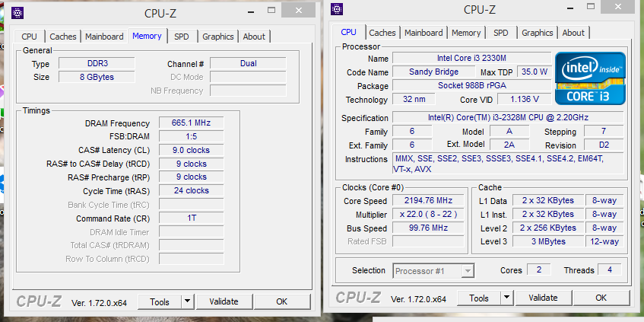The image size is (644, 322).
Task: Click the Ext. Model 2A value
Action: coord(509,145)
